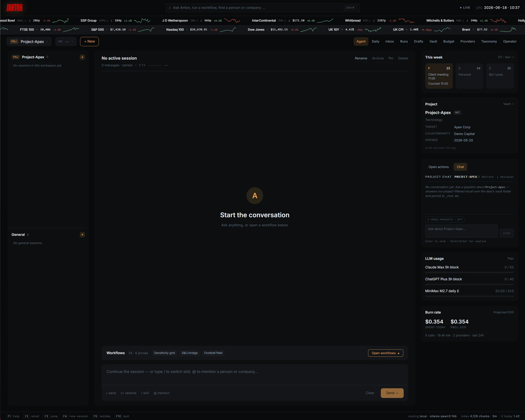
Task: Go to the Drafts tab
Action: pyautogui.click(x=418, y=41)
